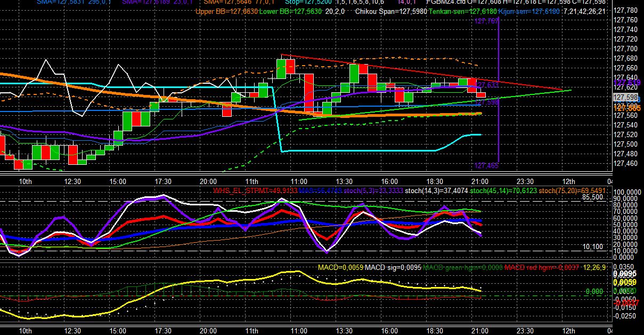
Task: Click the 127,633 label beside the last candle
Action: click(x=487, y=85)
